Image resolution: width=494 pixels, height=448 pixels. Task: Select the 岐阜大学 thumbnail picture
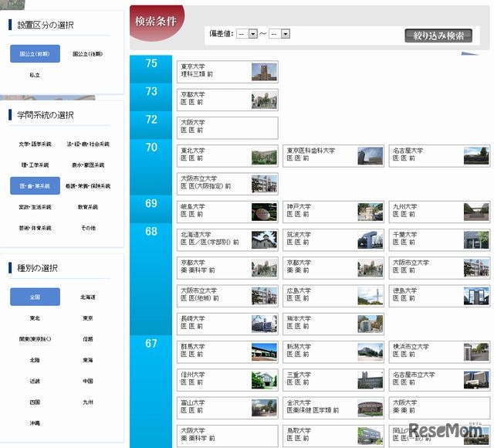tap(264, 212)
